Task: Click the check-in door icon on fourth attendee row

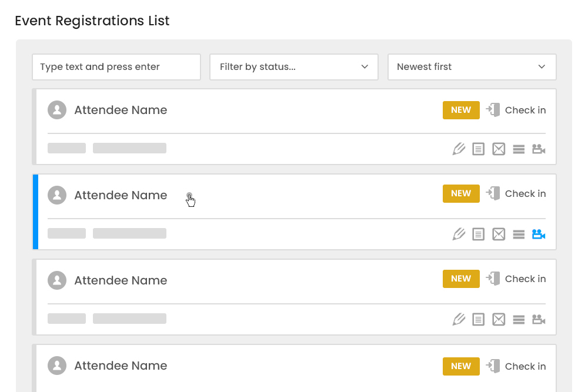Action: [493, 366]
